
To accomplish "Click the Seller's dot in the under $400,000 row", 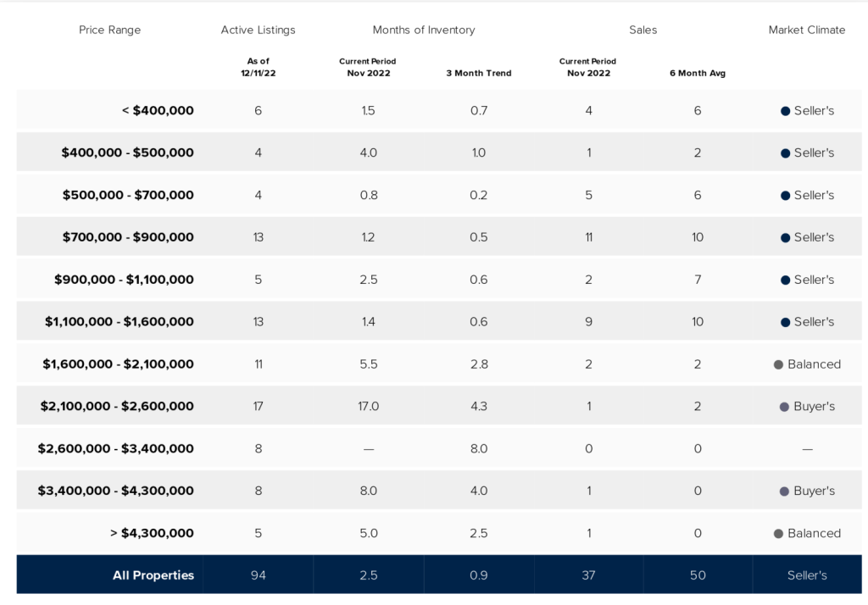I will click(x=785, y=111).
